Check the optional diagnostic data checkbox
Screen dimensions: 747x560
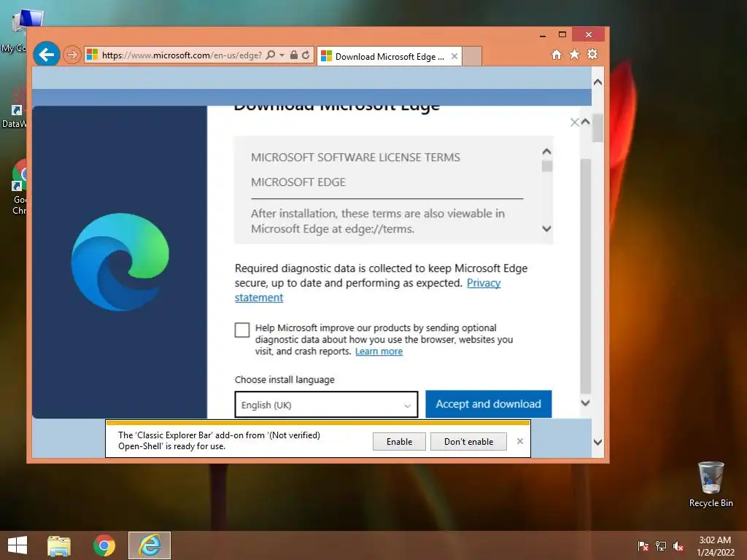pos(242,330)
